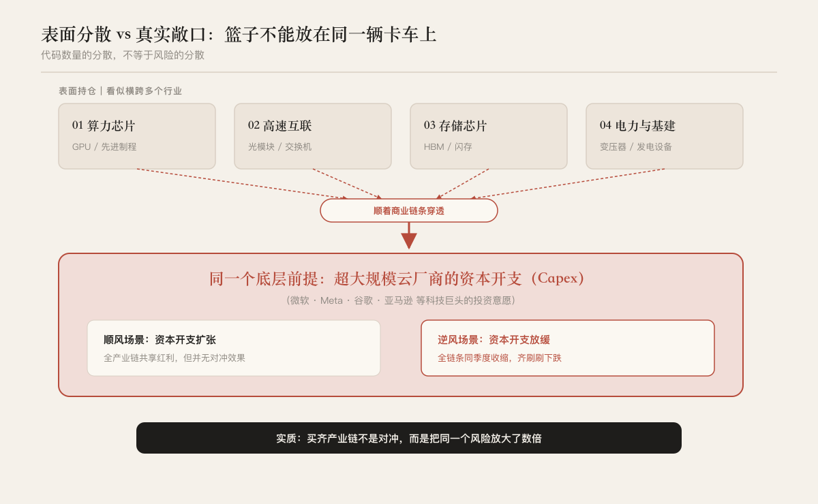Screen dimensions: 818x504
Task: Select the 02 高速互联 card heading
Action: [279, 126]
